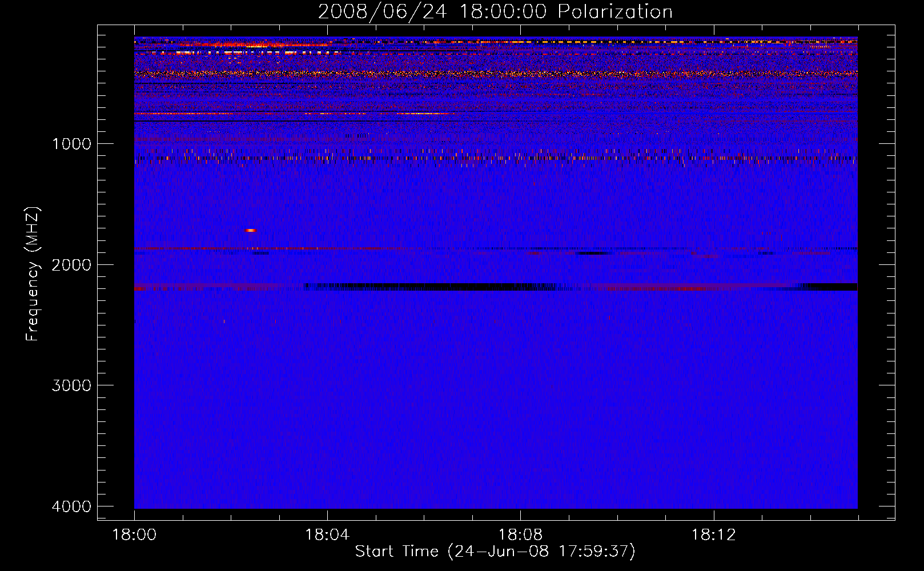Click the '18:00' time axis label
Image resolution: width=924 pixels, height=571 pixels.
[x=134, y=535]
